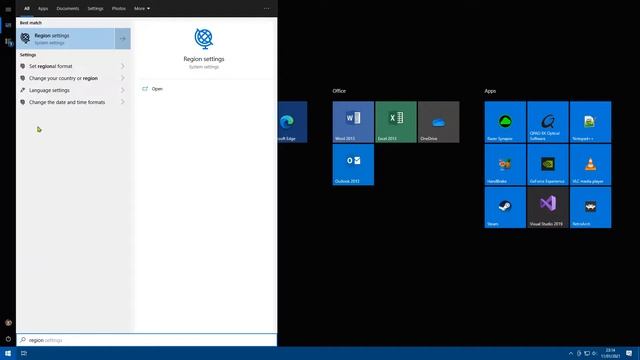Click the Windows Start button

[x=8, y=353]
